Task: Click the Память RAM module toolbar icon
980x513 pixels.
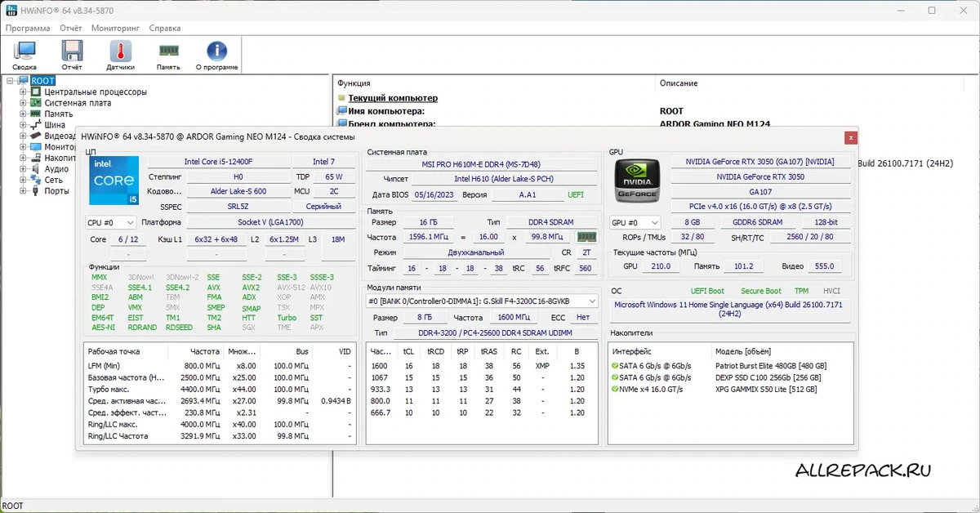Action: click(x=168, y=56)
